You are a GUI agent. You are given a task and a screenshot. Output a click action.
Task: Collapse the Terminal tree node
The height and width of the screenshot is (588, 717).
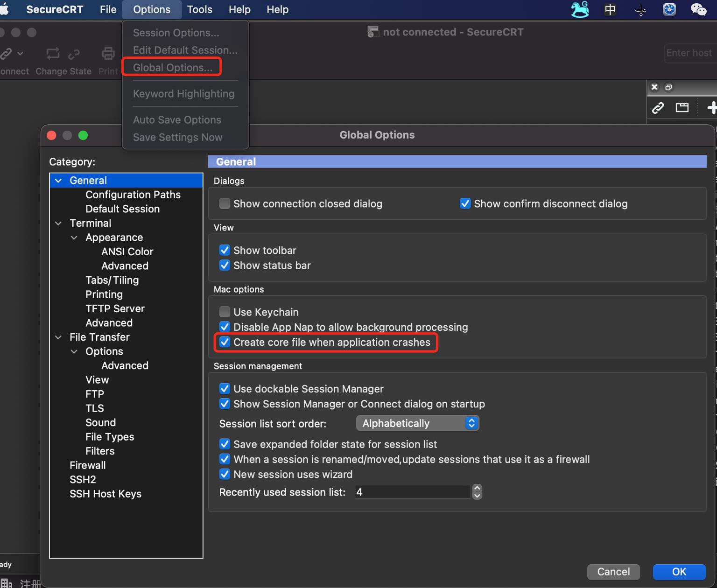[x=58, y=223]
